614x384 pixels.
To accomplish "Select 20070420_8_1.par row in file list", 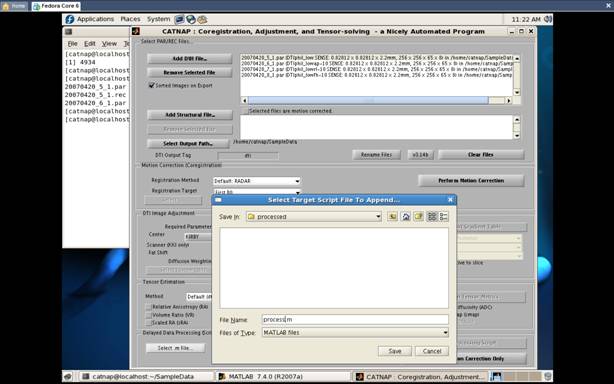I will click(x=376, y=75).
